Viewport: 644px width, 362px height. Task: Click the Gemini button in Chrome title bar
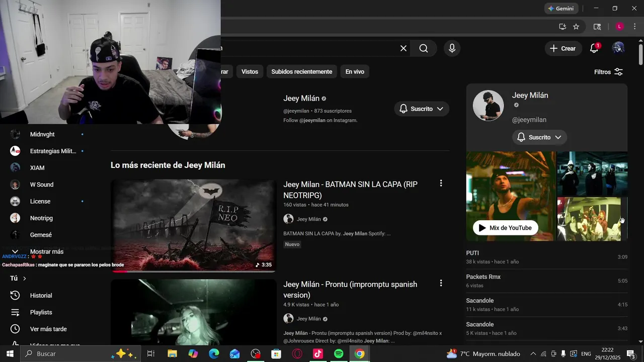coord(561,9)
